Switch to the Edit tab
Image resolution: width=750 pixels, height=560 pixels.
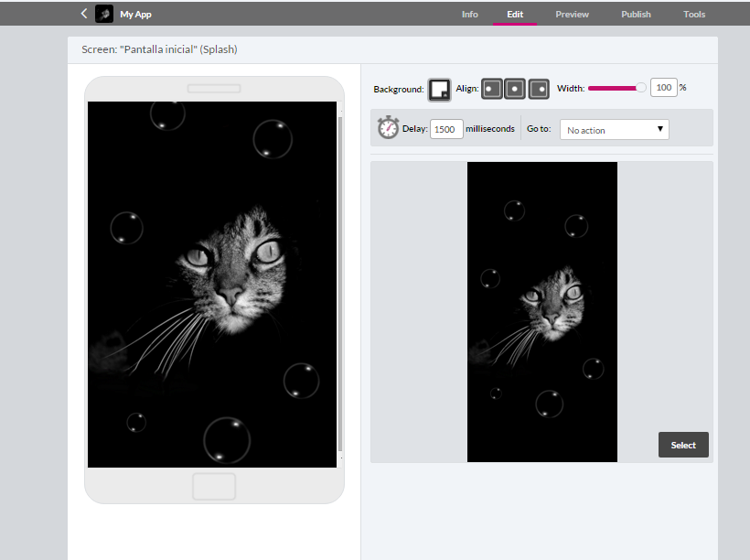point(515,15)
